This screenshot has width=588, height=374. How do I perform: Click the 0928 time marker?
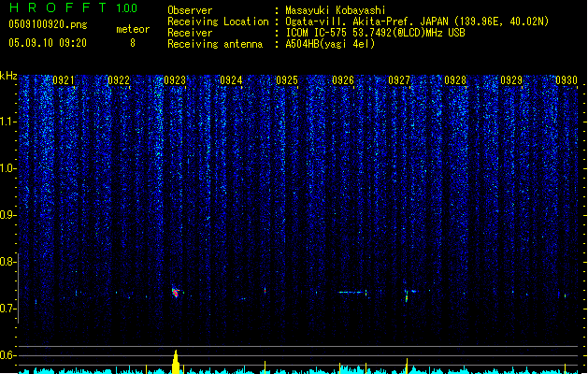pyautogui.click(x=455, y=80)
